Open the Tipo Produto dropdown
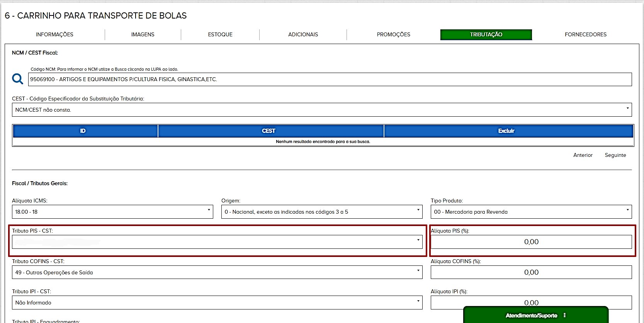The width and height of the screenshot is (644, 323). coord(531,212)
